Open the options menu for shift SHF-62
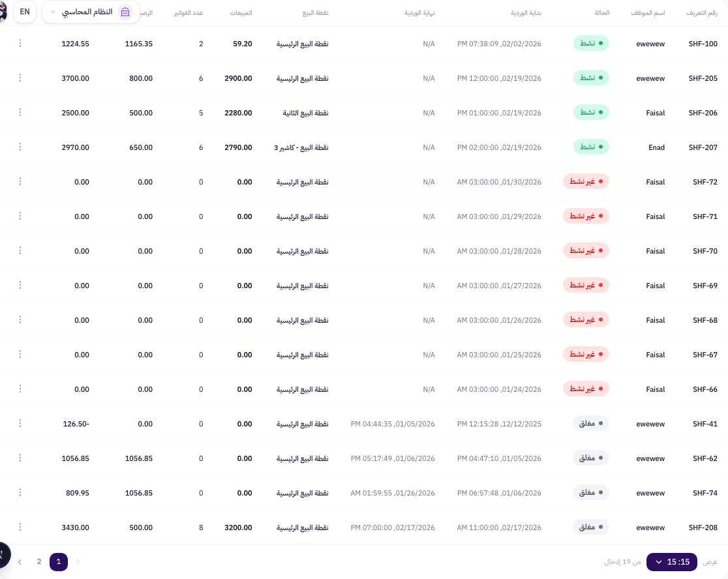Screen dimensions: 728x579 20,458
